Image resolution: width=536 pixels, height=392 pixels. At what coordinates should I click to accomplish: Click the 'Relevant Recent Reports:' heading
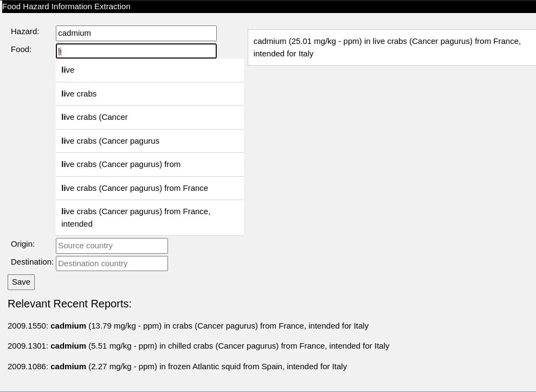69,304
